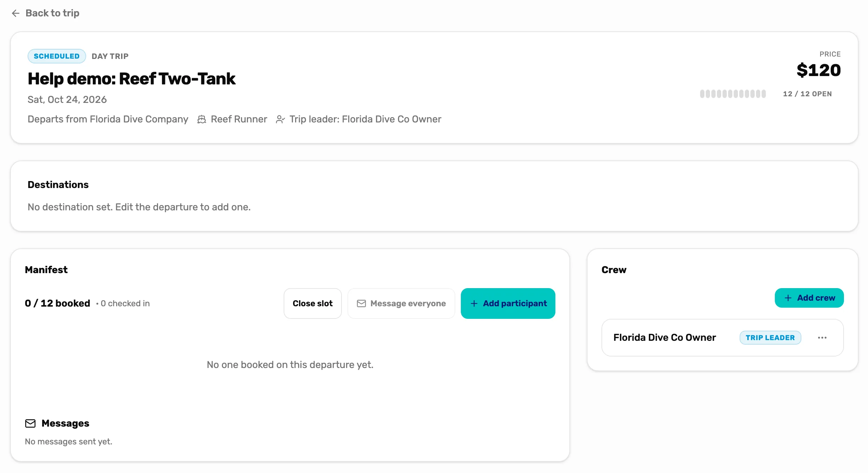The height and width of the screenshot is (473, 868).
Task: Click the '12 / 12 OPEN' text
Action: 807,94
